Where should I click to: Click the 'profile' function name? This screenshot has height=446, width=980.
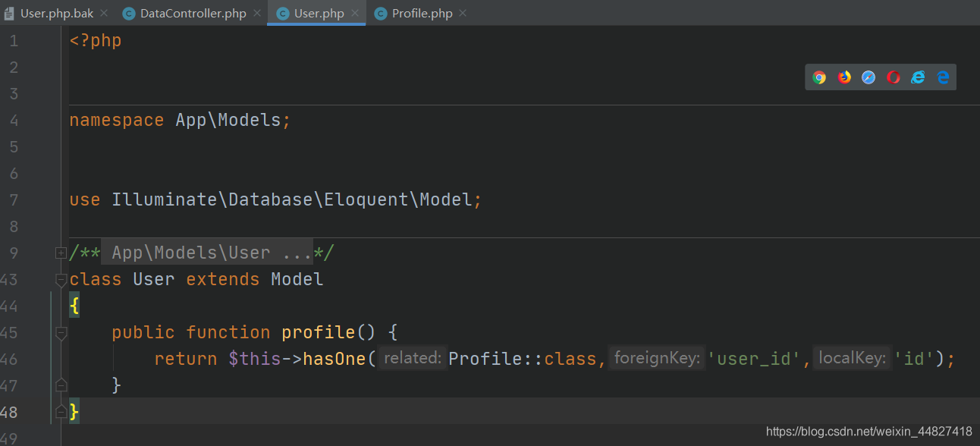pos(319,332)
